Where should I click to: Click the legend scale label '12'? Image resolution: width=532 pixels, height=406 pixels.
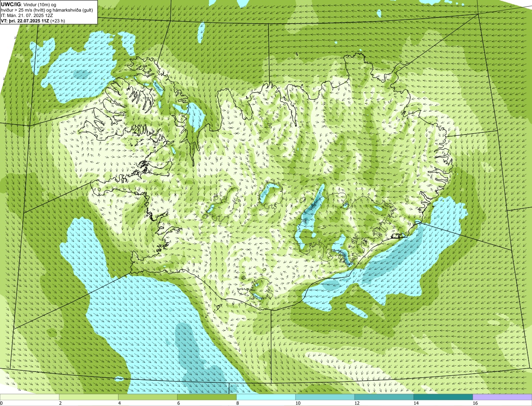(357, 404)
